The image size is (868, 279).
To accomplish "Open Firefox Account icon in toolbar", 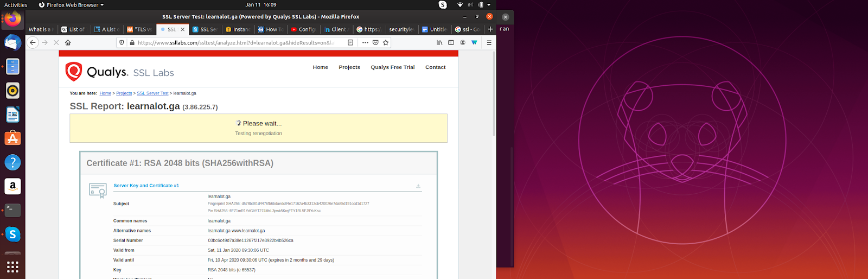I will point(463,42).
